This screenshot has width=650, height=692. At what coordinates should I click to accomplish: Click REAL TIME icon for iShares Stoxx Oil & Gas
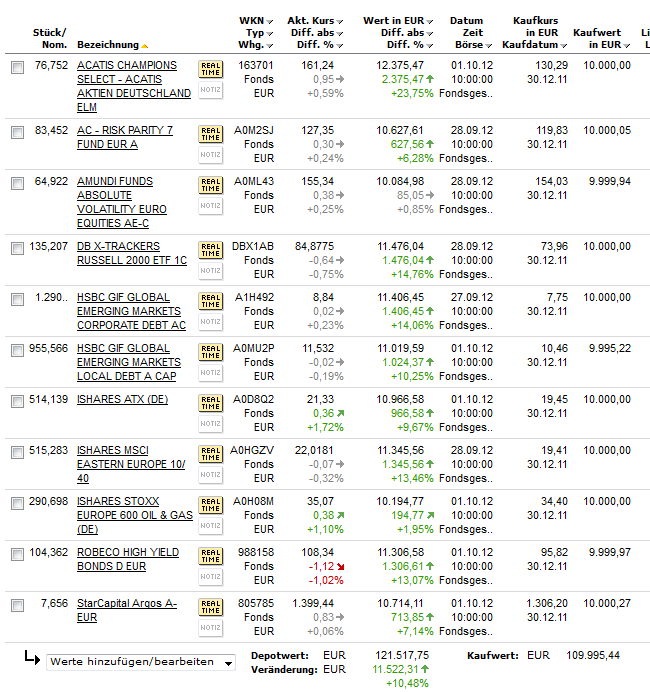point(210,505)
